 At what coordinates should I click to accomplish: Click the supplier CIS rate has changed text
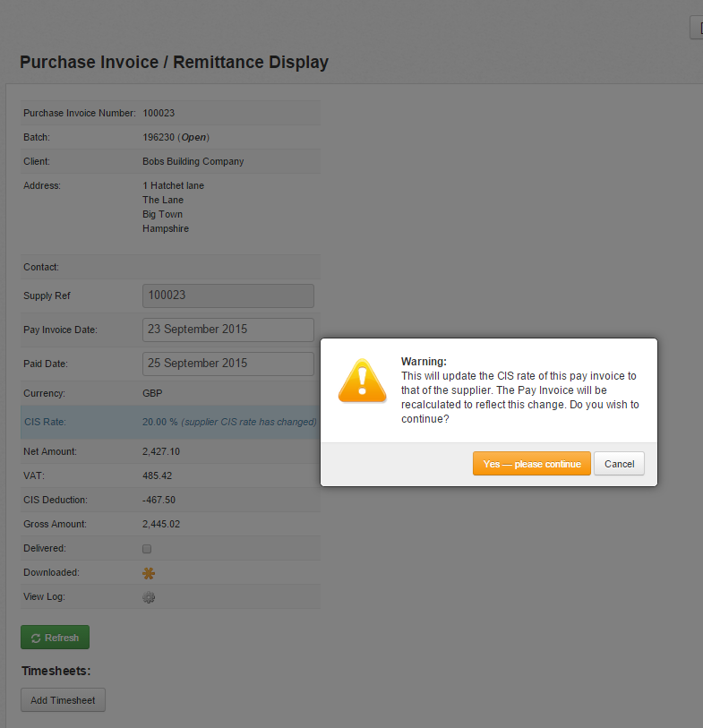(x=249, y=422)
